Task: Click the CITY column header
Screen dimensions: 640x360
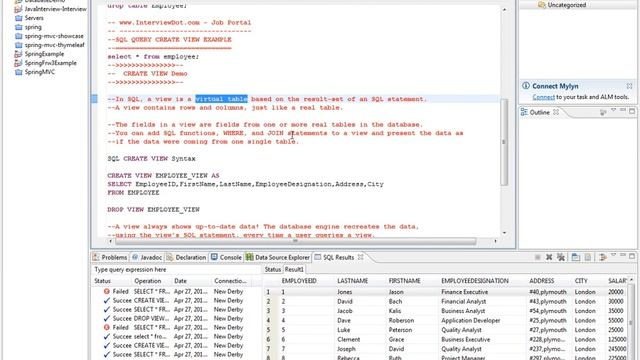Action: [x=581, y=281]
